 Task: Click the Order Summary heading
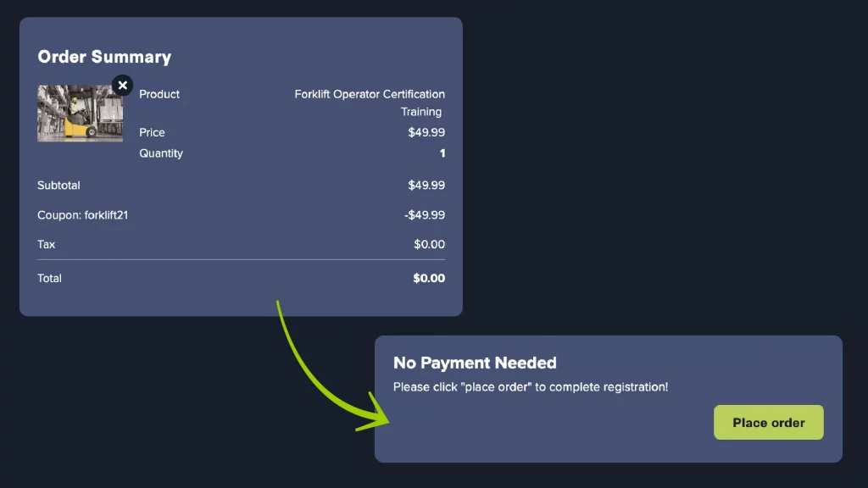pyautogui.click(x=104, y=57)
